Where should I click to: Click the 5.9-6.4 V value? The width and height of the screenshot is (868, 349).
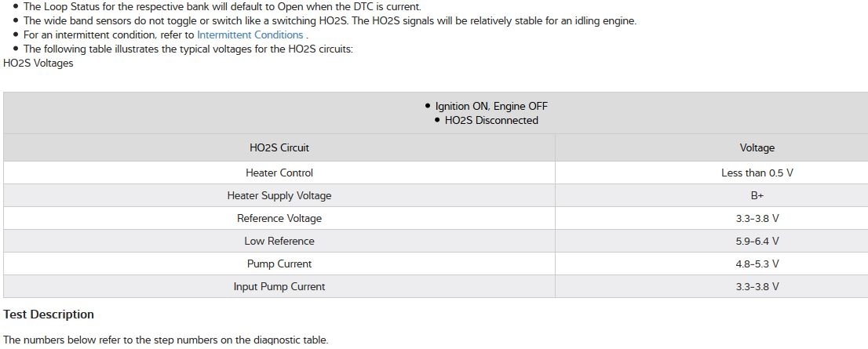(x=757, y=241)
